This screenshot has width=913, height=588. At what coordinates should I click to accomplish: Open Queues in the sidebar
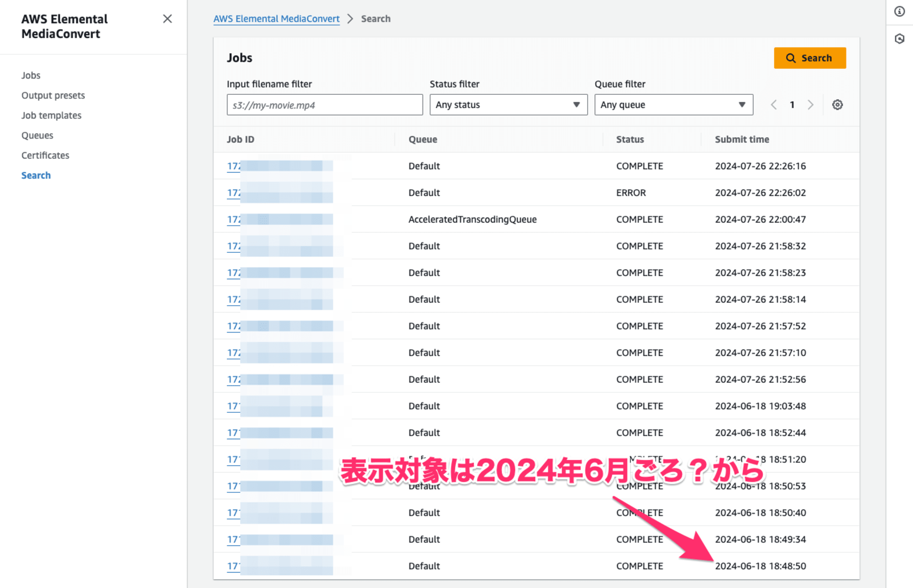[37, 135]
